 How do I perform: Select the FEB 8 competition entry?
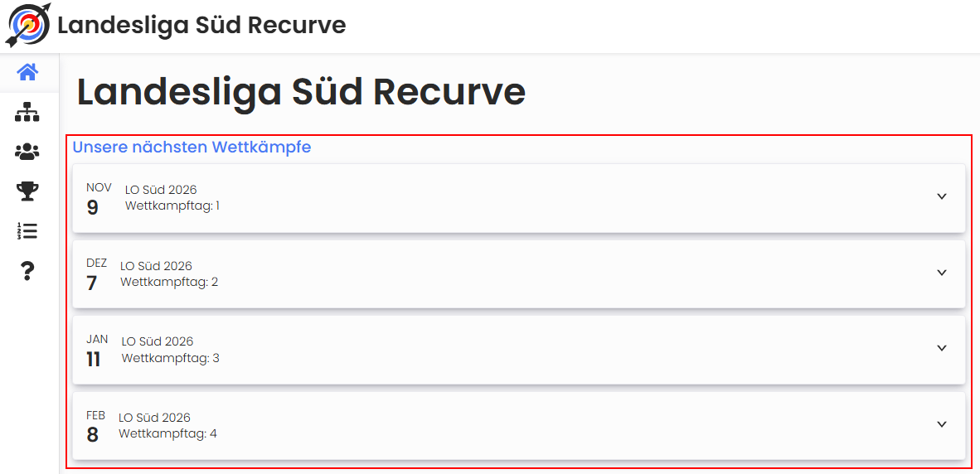pyautogui.click(x=497, y=426)
